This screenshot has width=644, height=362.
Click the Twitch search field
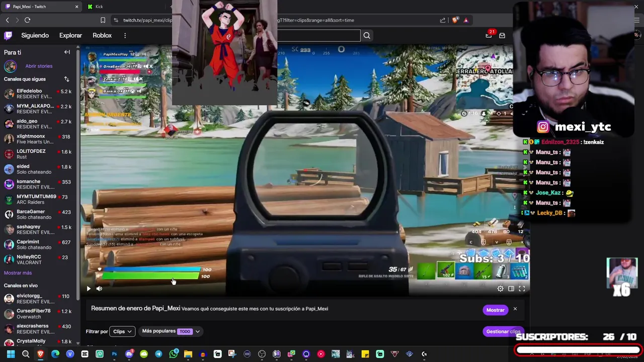click(318, 35)
